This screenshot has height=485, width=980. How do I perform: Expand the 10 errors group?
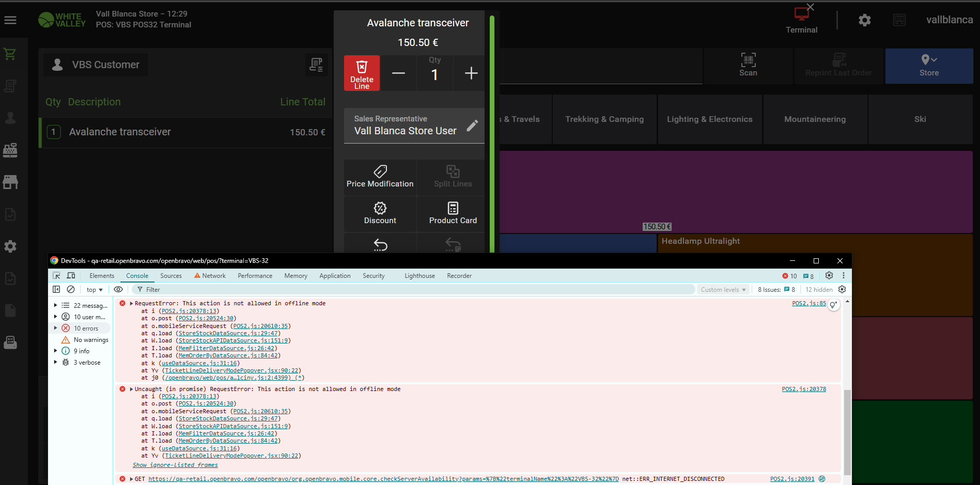[55, 328]
